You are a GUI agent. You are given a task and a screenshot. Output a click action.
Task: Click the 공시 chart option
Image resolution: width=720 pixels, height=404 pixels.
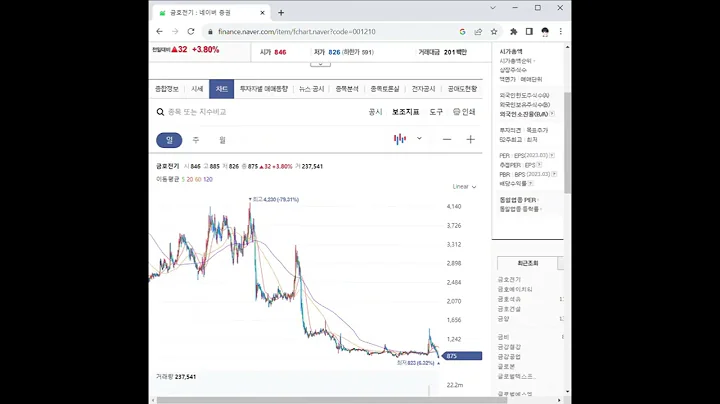(376, 112)
